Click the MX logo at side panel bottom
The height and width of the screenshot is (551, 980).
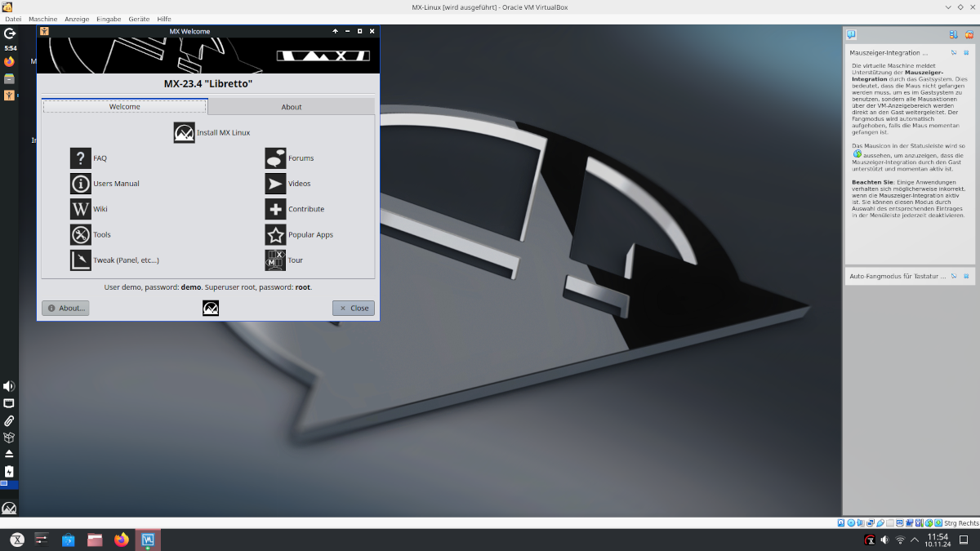coord(9,508)
